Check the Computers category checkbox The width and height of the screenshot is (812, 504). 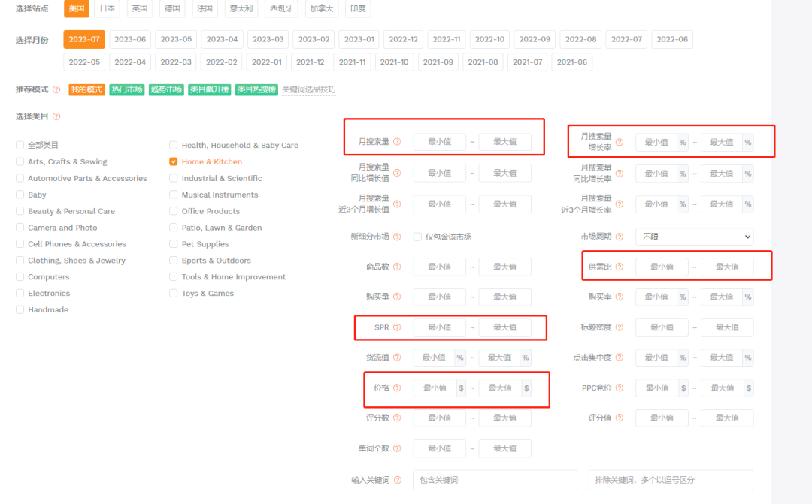[x=20, y=277]
